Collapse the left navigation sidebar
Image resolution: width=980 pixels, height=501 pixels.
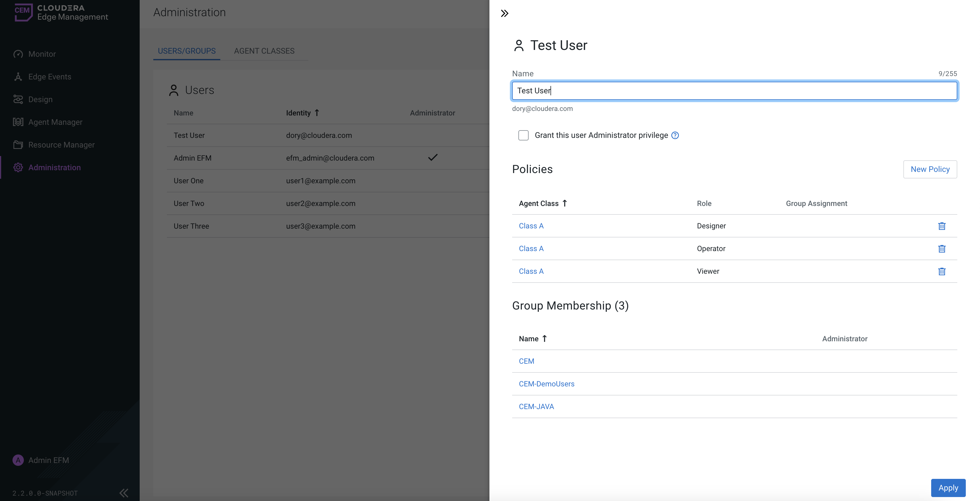[x=124, y=493]
